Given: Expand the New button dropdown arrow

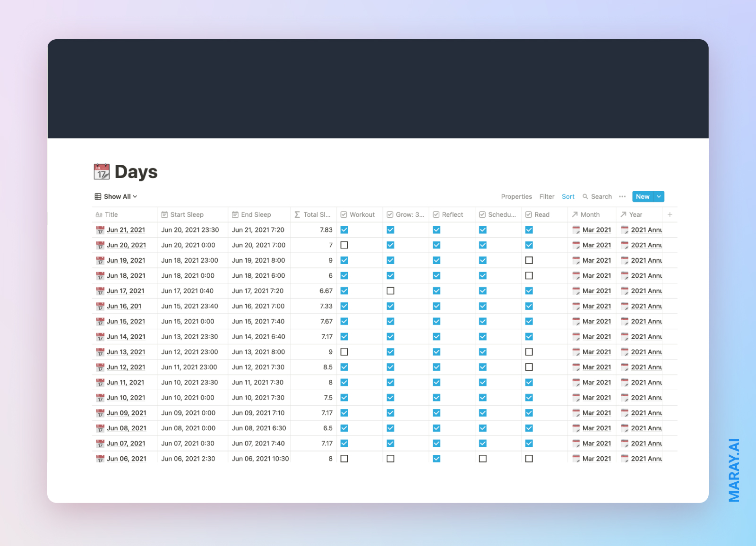Looking at the screenshot, I should pos(659,196).
